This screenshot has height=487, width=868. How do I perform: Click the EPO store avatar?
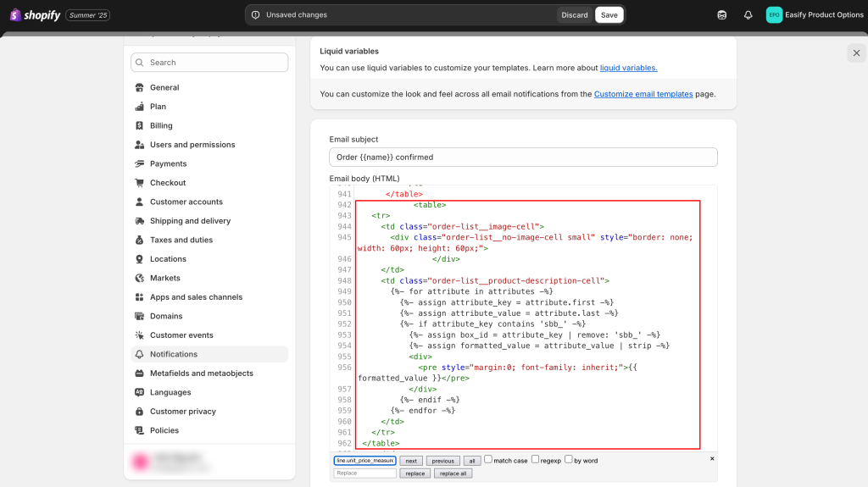pyautogui.click(x=774, y=15)
